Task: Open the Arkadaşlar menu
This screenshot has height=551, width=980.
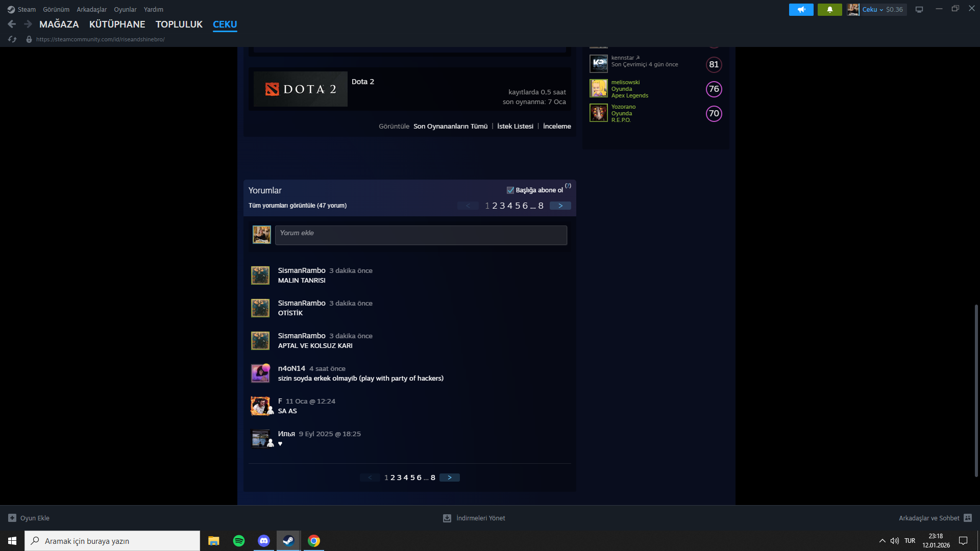Action: pos(92,9)
